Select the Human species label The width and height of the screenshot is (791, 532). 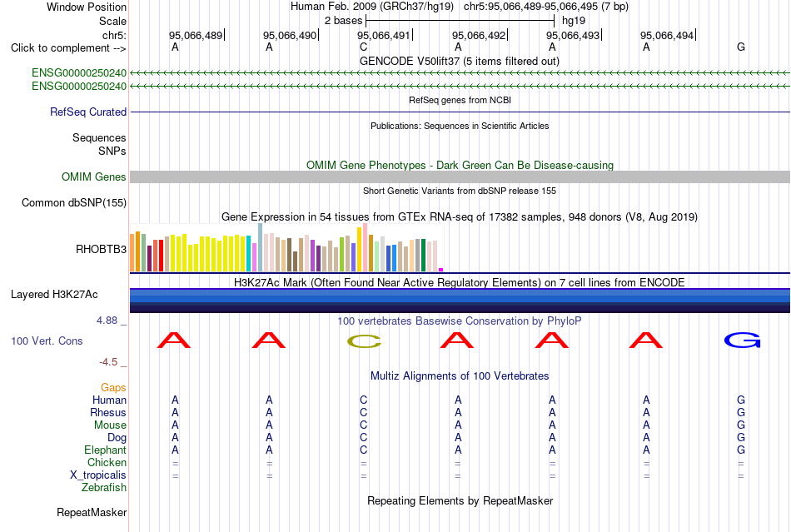(109, 400)
